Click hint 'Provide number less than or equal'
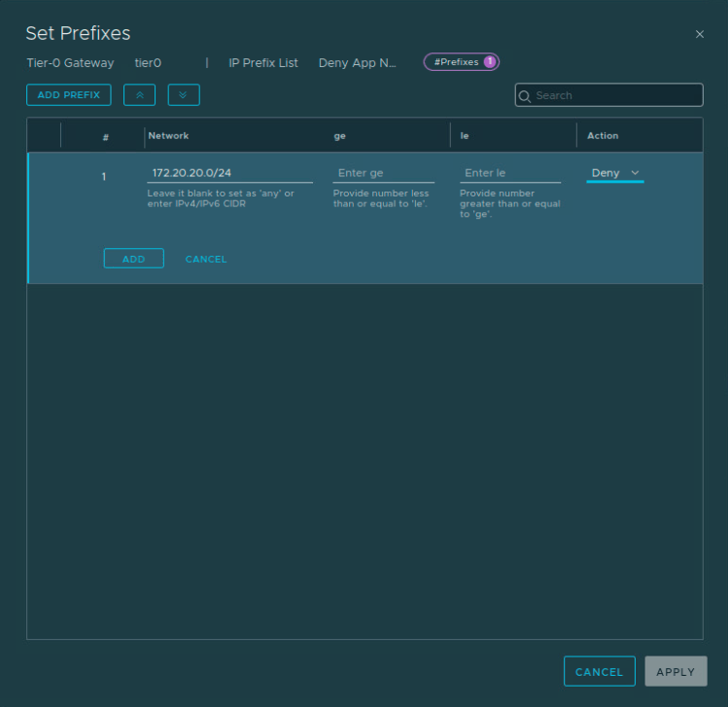This screenshot has width=728, height=707. pos(381,198)
